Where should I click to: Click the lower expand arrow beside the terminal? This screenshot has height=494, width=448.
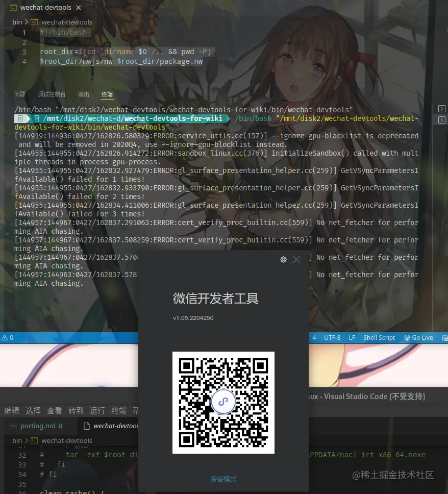click(x=441, y=119)
